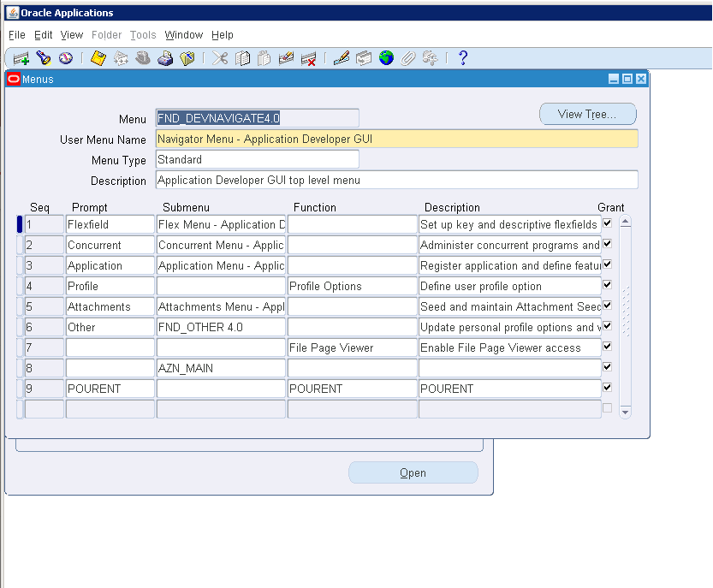Click the Open button
The image size is (713, 588).
(413, 472)
